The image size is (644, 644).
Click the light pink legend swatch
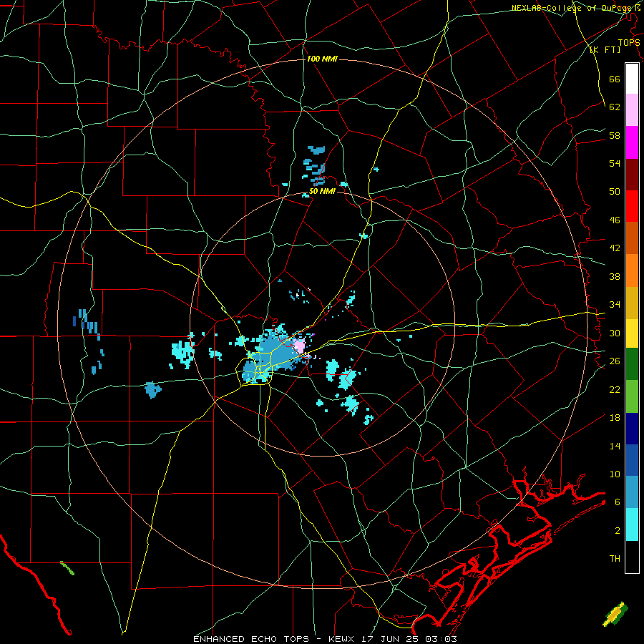632,109
